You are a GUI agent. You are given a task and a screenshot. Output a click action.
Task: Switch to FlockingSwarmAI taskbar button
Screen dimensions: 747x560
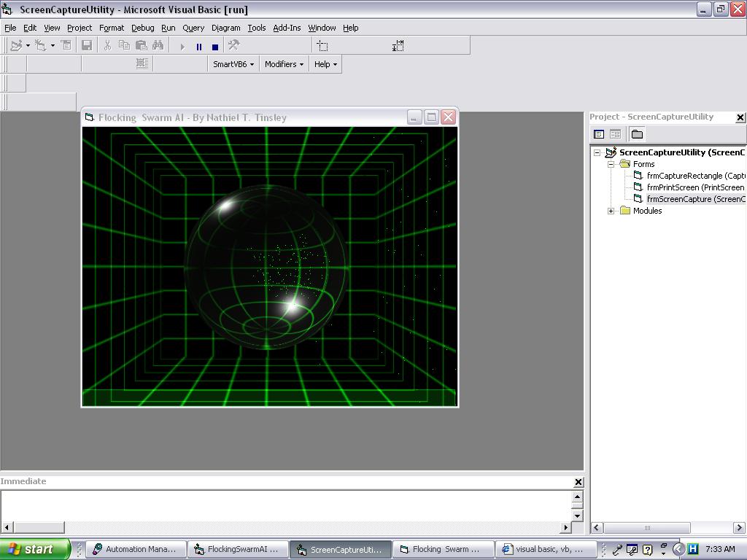point(237,549)
